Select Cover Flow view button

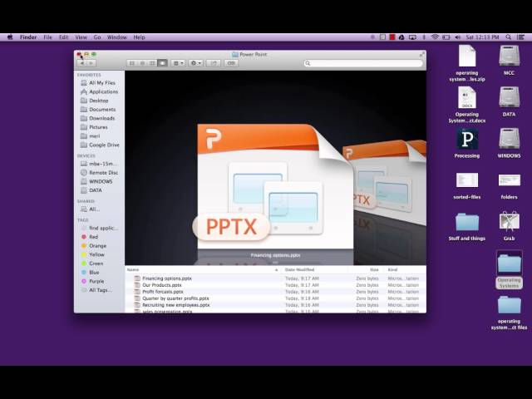click(x=163, y=63)
